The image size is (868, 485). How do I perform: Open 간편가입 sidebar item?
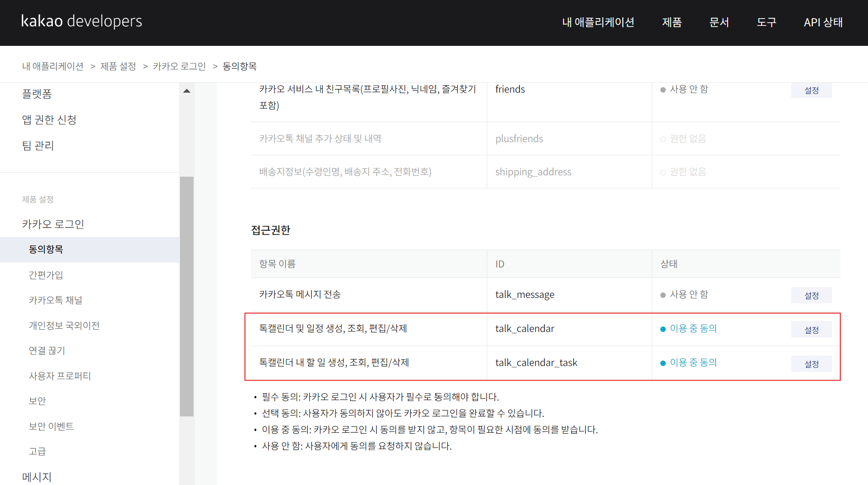coord(46,275)
